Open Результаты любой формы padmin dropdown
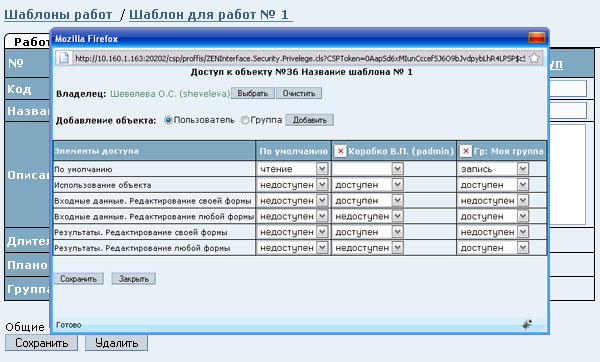Image resolution: width=600 pixels, height=362 pixels. tap(368, 248)
